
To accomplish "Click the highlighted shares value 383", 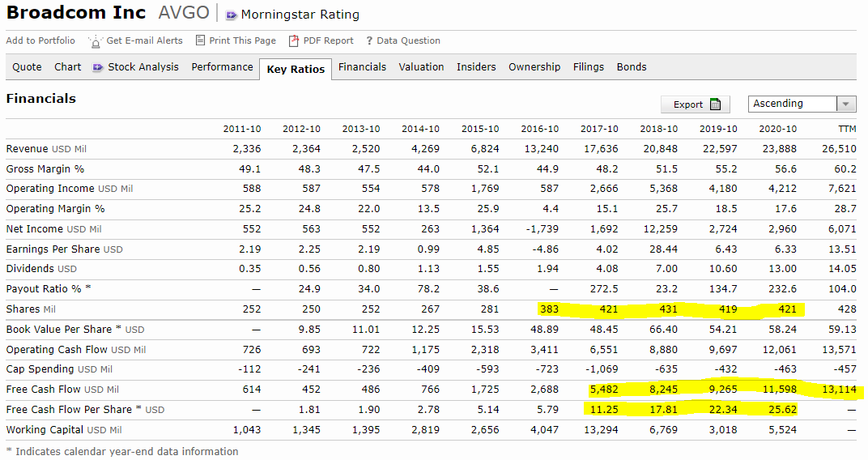I will 549,309.
